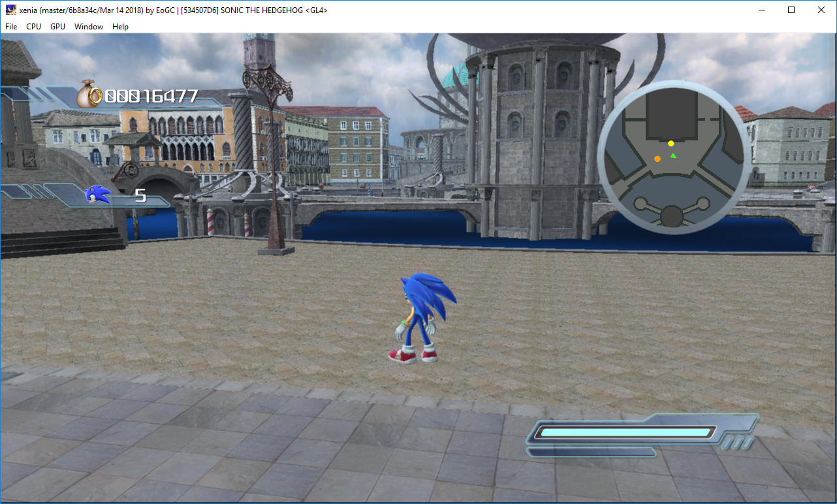Open the GPU menu
This screenshot has width=837, height=504.
coord(57,27)
